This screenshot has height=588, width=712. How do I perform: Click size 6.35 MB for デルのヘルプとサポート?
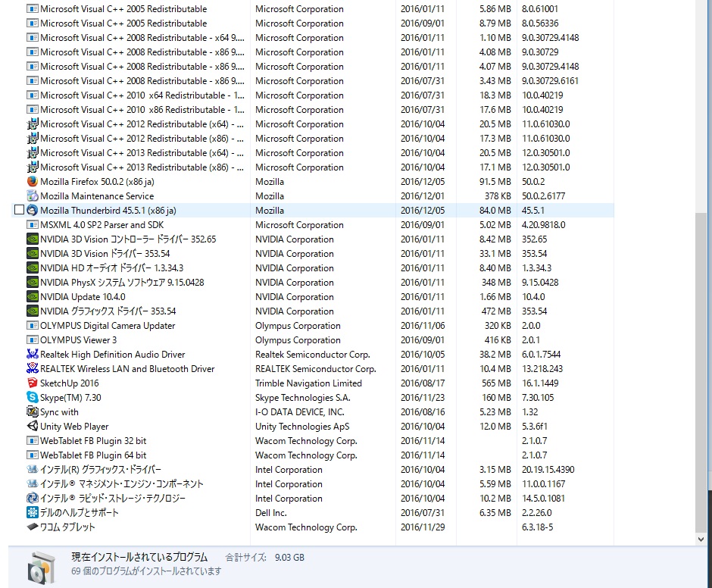(x=495, y=512)
